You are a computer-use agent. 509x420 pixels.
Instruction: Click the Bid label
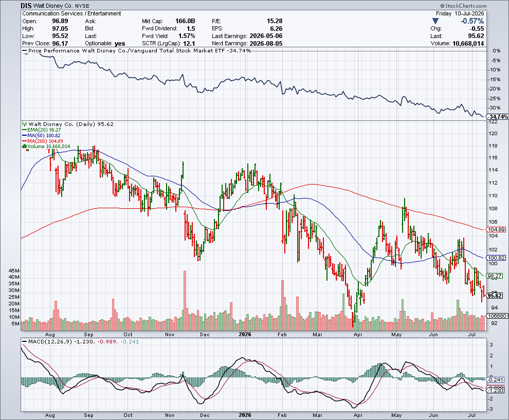click(89, 29)
